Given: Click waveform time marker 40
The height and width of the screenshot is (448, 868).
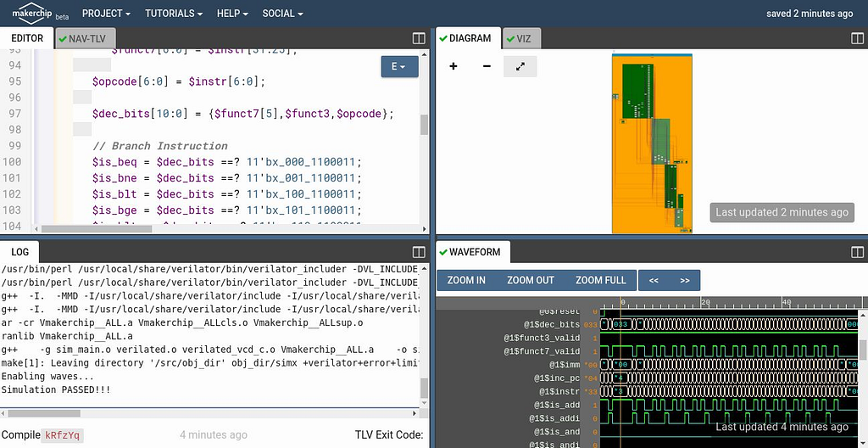Looking at the screenshot, I should pyautogui.click(x=787, y=303).
